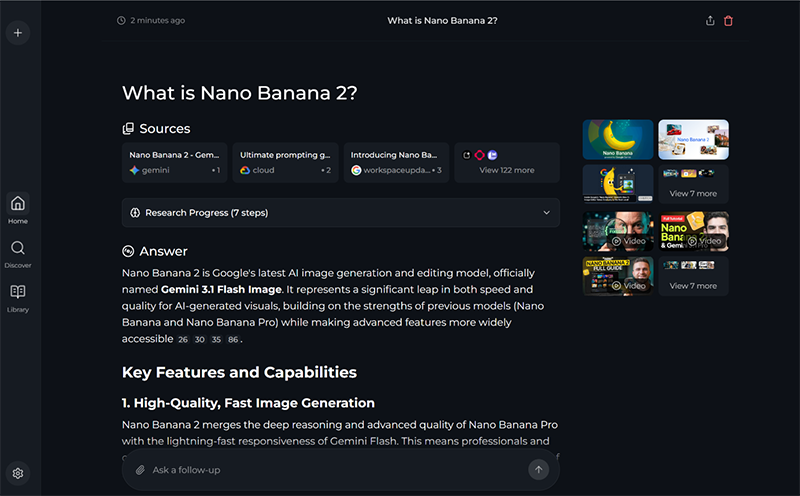This screenshot has height=496, width=800.
Task: Click the Answer section icon
Action: pyautogui.click(x=128, y=251)
